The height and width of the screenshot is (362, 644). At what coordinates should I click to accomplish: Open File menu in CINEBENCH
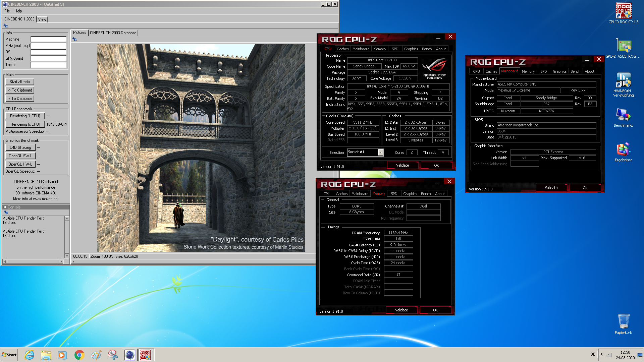pyautogui.click(x=7, y=11)
